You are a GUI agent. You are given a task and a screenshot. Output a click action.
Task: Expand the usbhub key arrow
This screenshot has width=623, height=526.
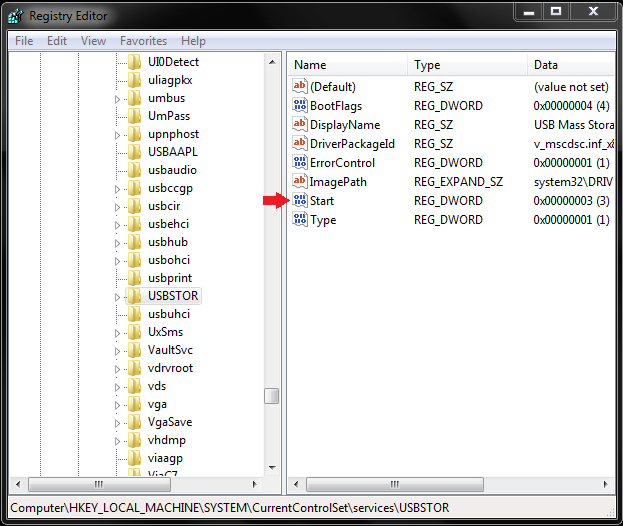point(117,243)
